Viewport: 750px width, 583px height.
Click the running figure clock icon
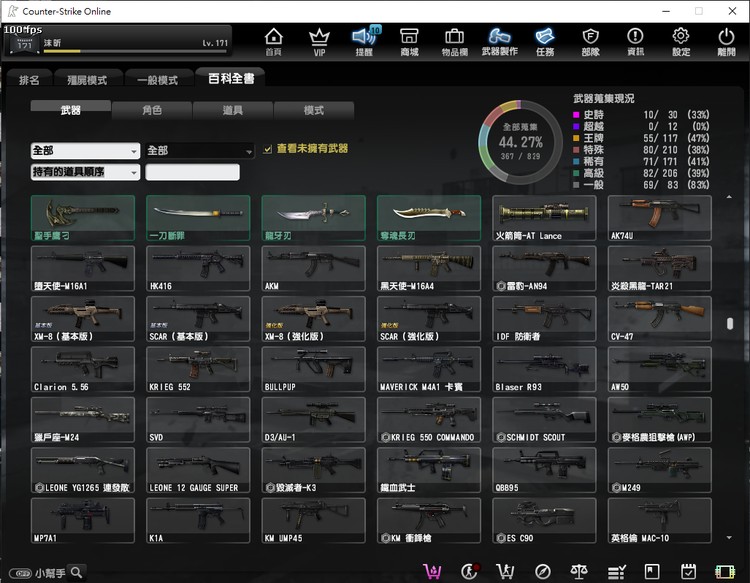[470, 571]
